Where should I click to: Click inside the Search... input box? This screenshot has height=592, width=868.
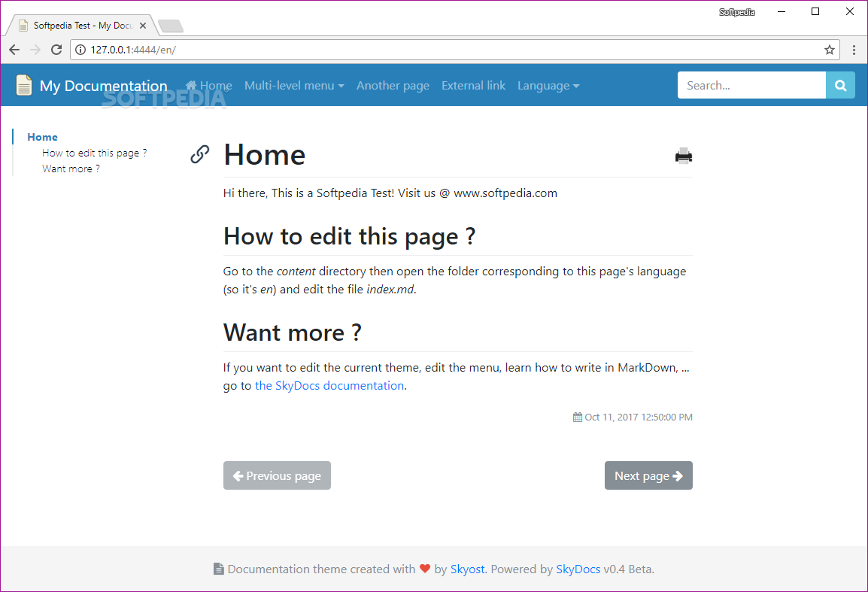(751, 85)
